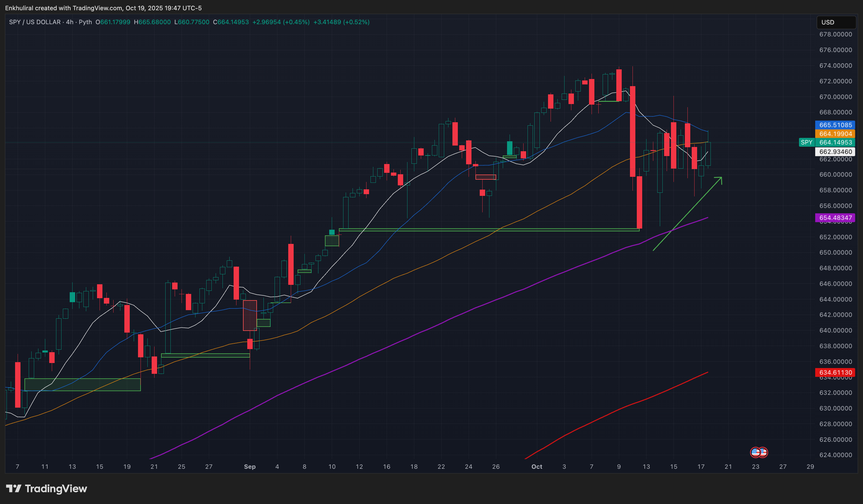Click the Sep label on the time axis

pos(250,466)
